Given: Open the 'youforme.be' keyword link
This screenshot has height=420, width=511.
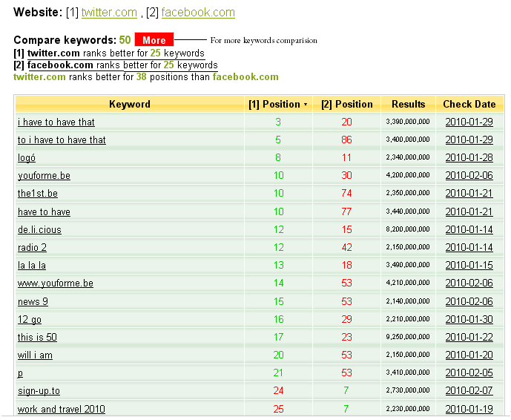Looking at the screenshot, I should pyautogui.click(x=44, y=175).
